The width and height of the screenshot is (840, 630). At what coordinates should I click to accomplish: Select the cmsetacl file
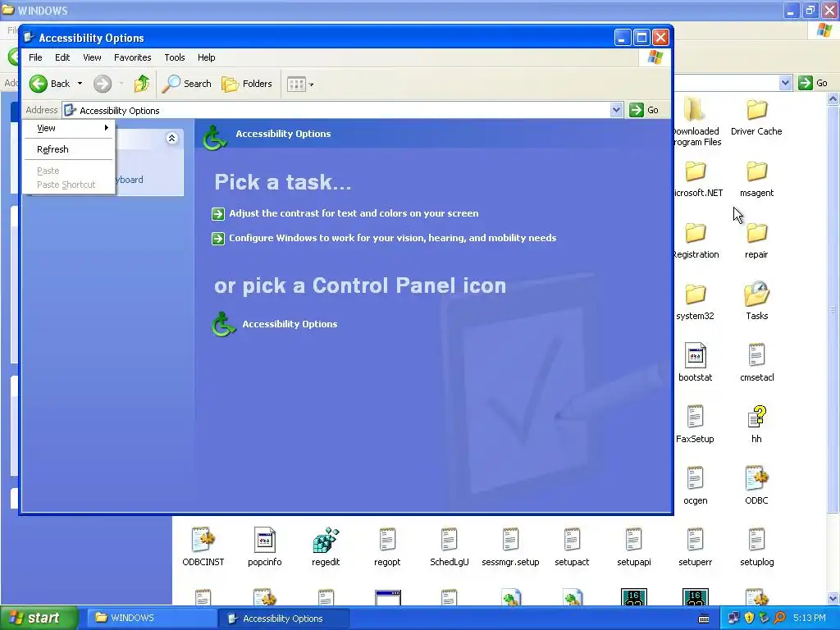point(756,363)
